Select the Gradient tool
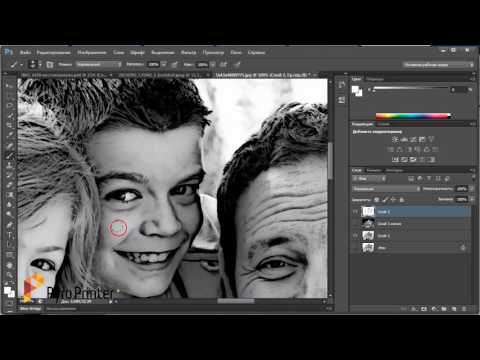 [x=9, y=195]
